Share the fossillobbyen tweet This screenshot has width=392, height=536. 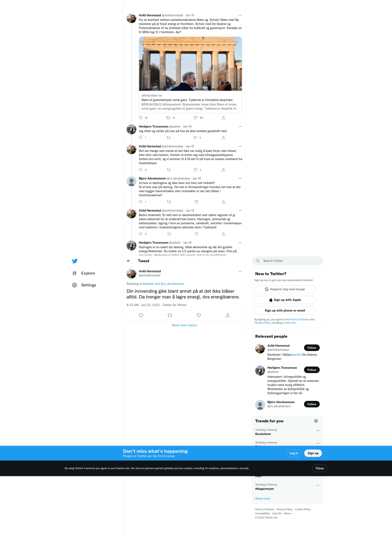[224, 170]
